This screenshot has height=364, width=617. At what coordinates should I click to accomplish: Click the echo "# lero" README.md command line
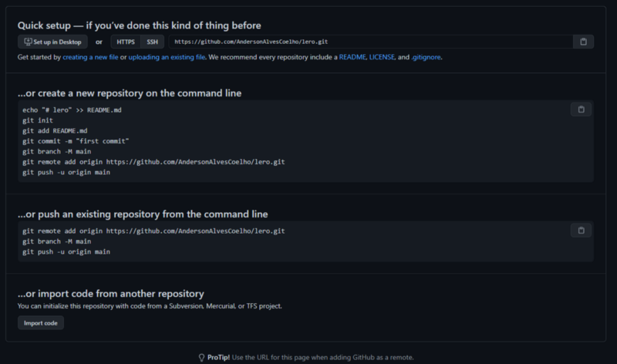(x=72, y=110)
